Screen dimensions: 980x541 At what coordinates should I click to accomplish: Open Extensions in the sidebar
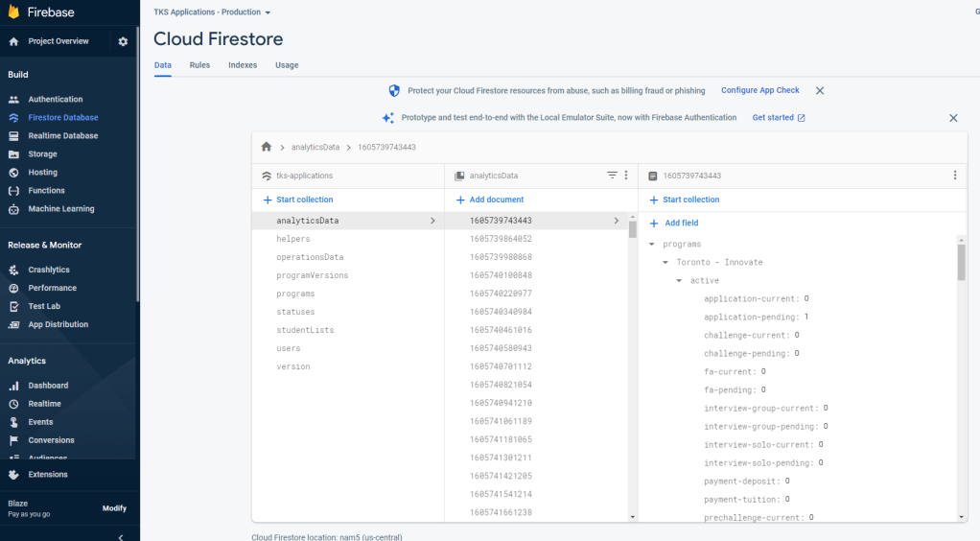click(x=48, y=474)
